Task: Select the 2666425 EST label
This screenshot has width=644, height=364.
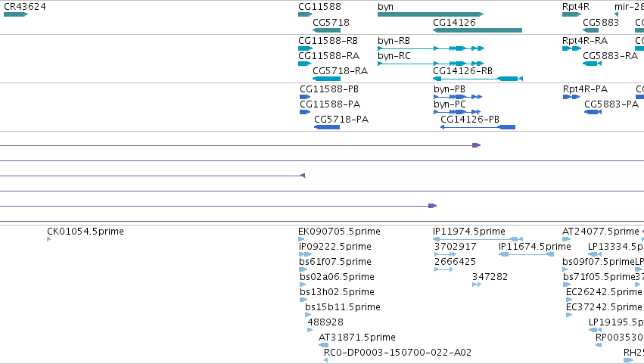Action: tap(455, 262)
